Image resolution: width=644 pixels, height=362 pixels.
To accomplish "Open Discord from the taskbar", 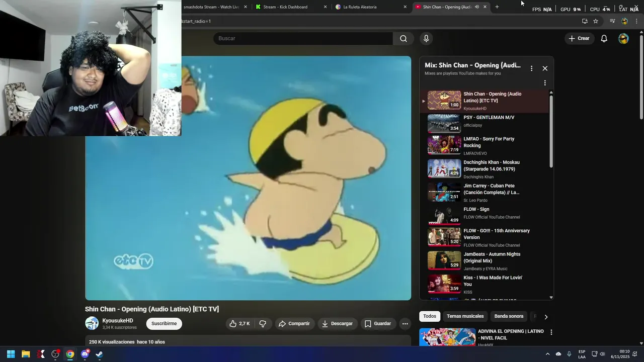I will [85, 354].
